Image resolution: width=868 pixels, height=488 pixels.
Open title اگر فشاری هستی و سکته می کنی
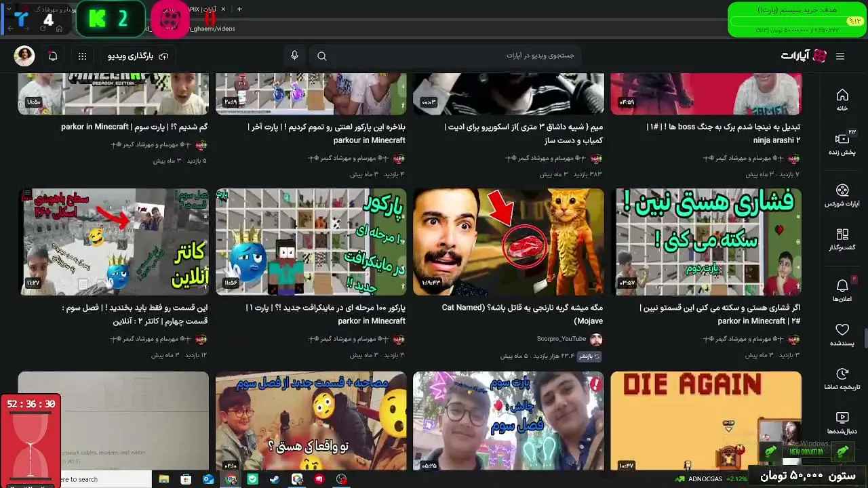point(720,314)
